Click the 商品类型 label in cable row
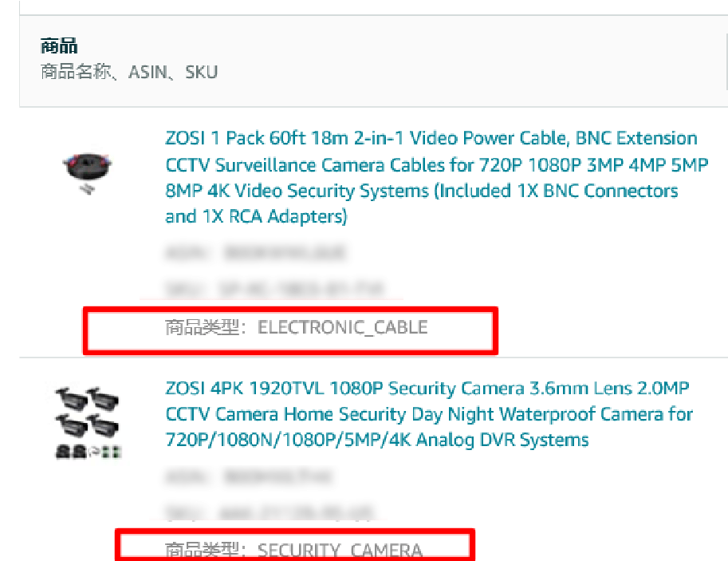This screenshot has height=561, width=728. coord(202,327)
